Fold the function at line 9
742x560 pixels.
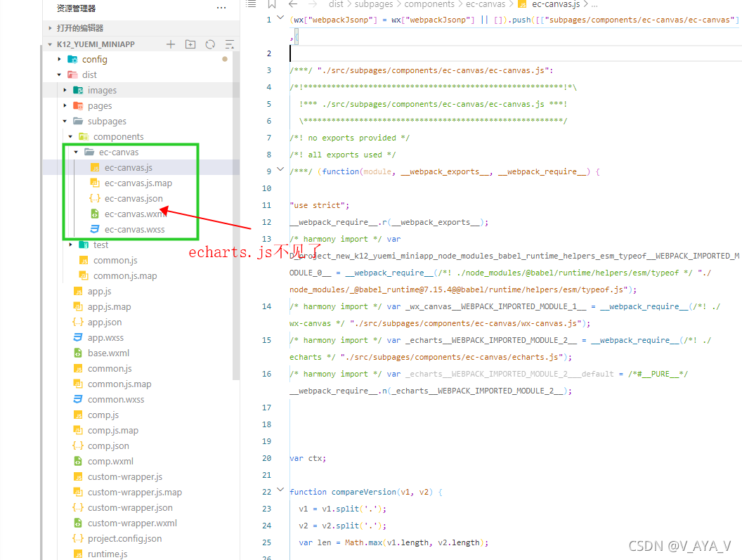280,169
